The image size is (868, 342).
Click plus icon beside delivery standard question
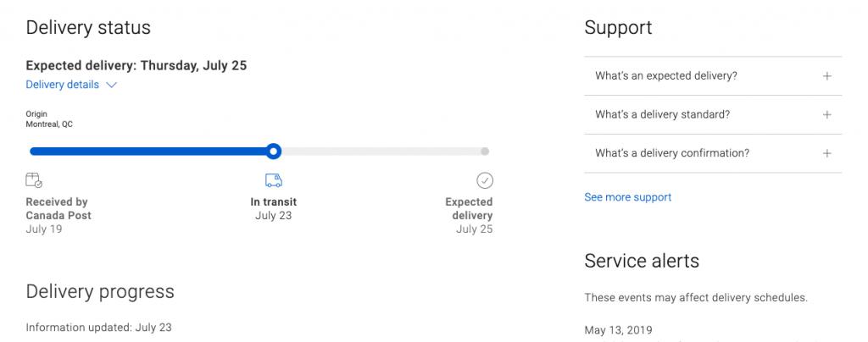(x=827, y=115)
